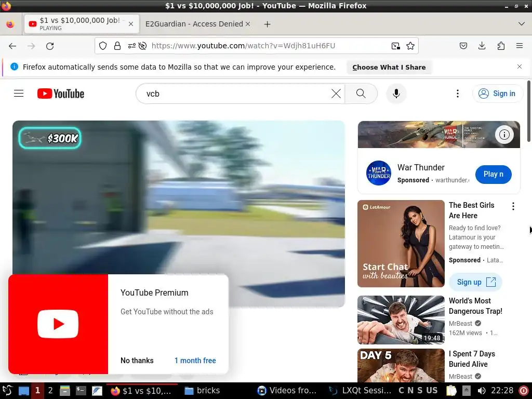532x399 pixels.
Task: Click Play now on War Thunder ad
Action: coord(493,174)
